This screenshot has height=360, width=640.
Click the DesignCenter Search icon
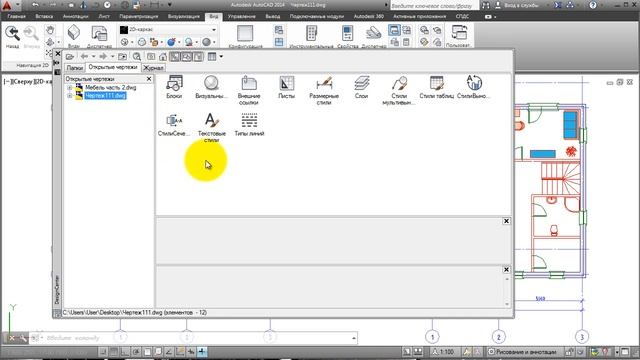click(137, 56)
